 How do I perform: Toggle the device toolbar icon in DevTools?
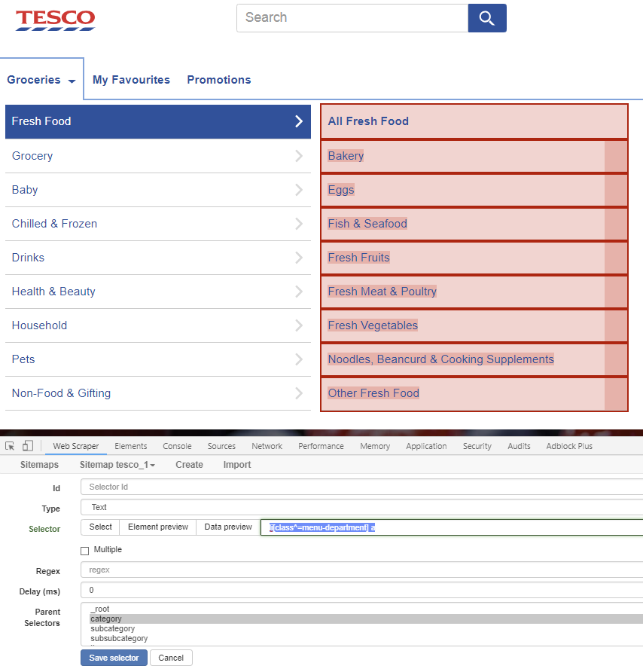[27, 446]
